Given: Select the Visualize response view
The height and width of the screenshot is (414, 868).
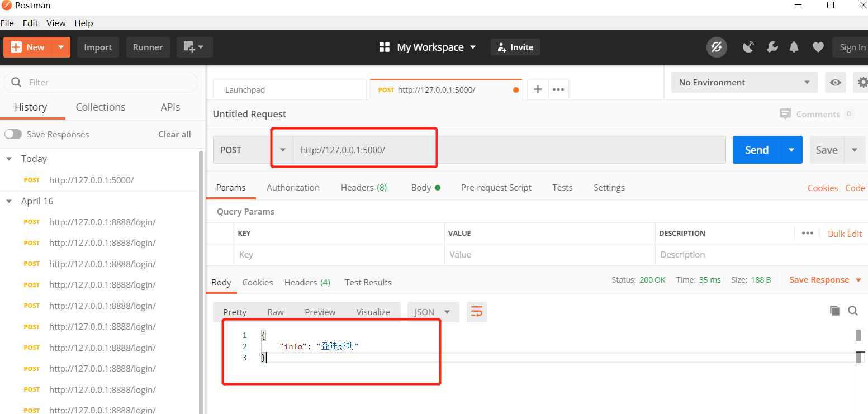Looking at the screenshot, I should click(x=373, y=312).
